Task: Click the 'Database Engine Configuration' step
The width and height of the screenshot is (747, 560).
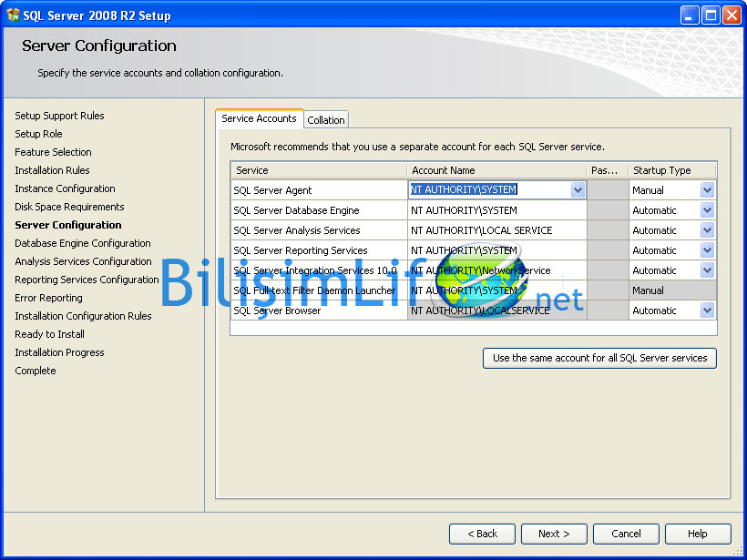Action: click(x=83, y=243)
